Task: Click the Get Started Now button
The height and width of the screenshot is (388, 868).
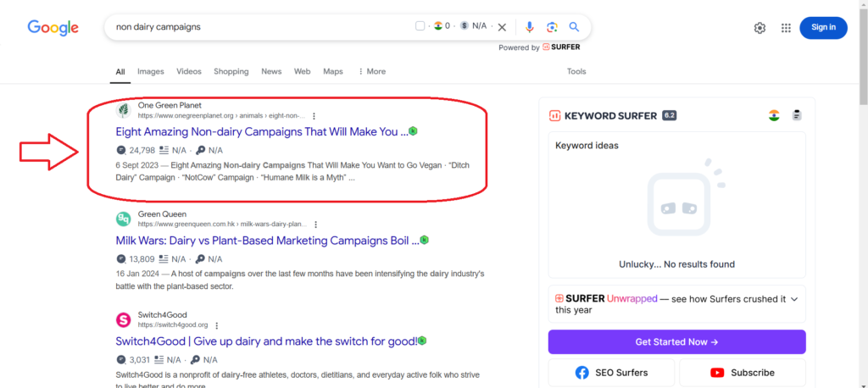Action: [x=677, y=342]
